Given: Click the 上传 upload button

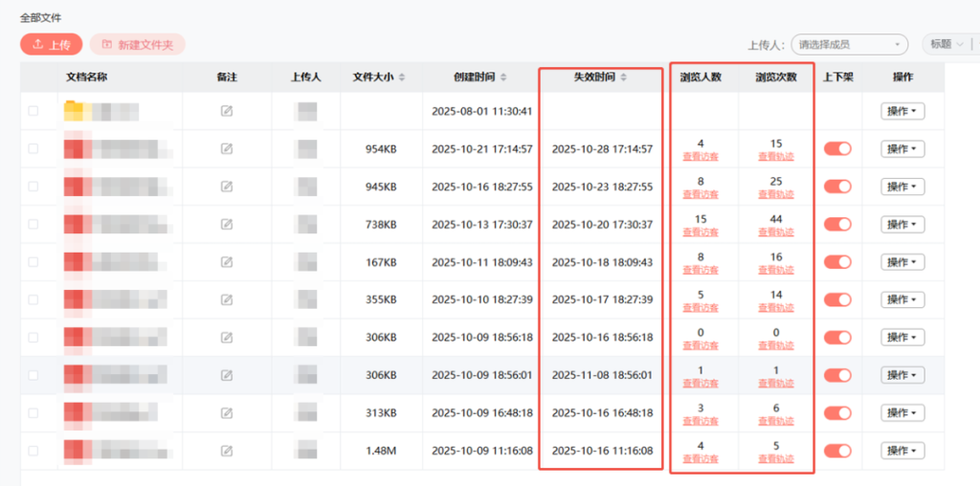Looking at the screenshot, I should tap(52, 44).
